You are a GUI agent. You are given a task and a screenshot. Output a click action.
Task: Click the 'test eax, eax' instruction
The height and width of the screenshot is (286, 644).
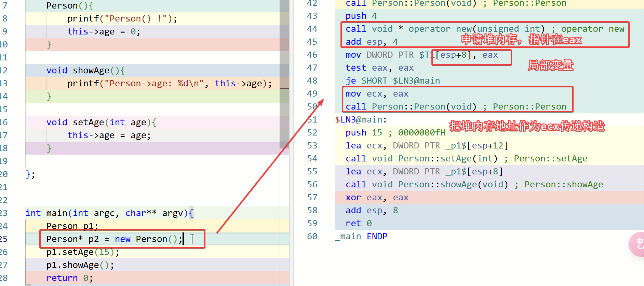click(379, 68)
